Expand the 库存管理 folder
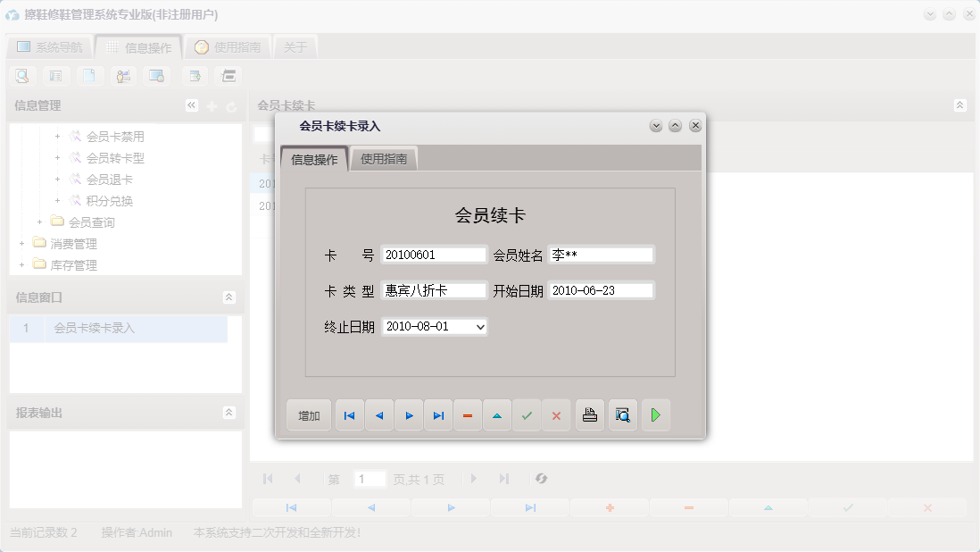Image resolution: width=980 pixels, height=552 pixels. [x=23, y=263]
